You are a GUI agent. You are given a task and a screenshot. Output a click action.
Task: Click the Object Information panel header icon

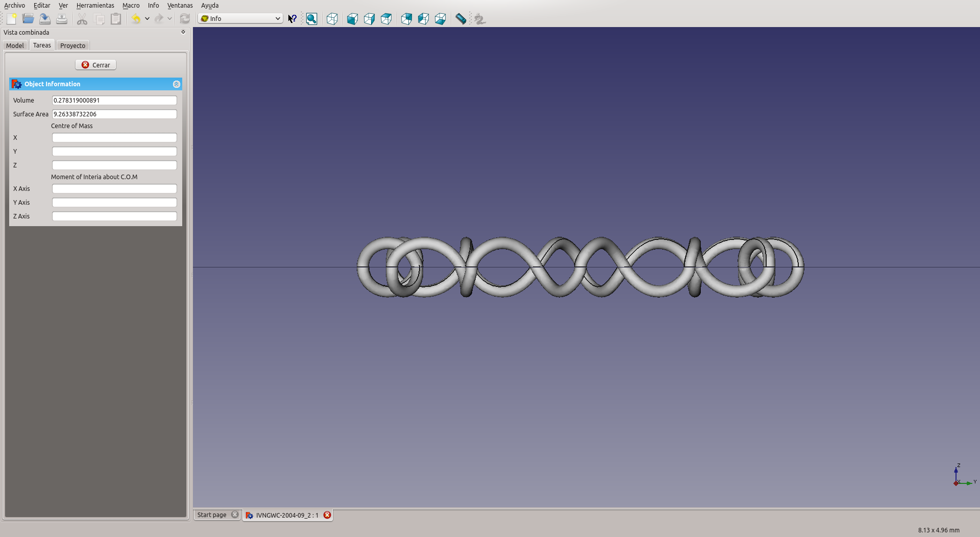pos(16,84)
